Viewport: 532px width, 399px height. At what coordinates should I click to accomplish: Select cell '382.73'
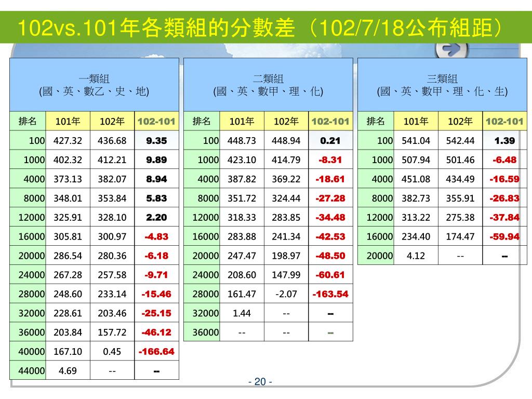416,198
